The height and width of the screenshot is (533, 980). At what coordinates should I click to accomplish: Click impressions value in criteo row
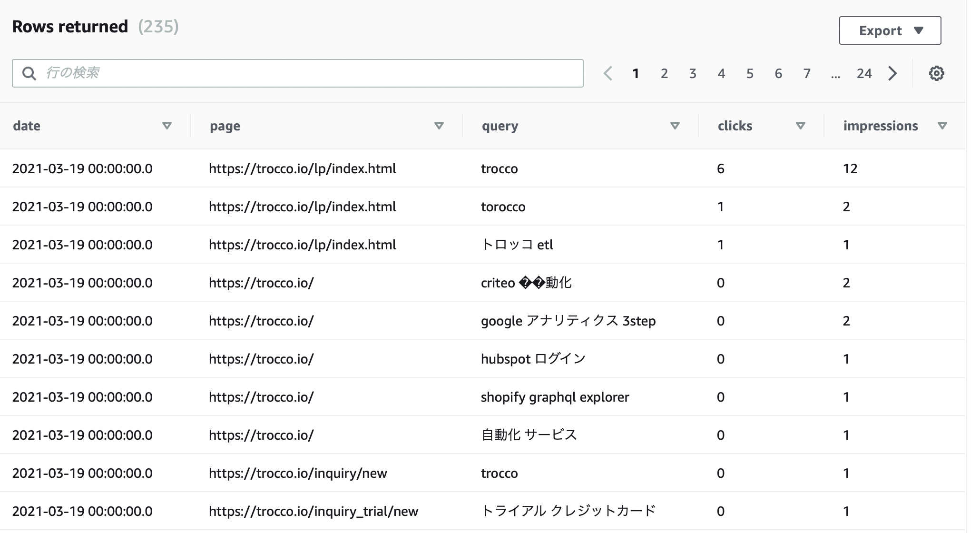(x=846, y=283)
